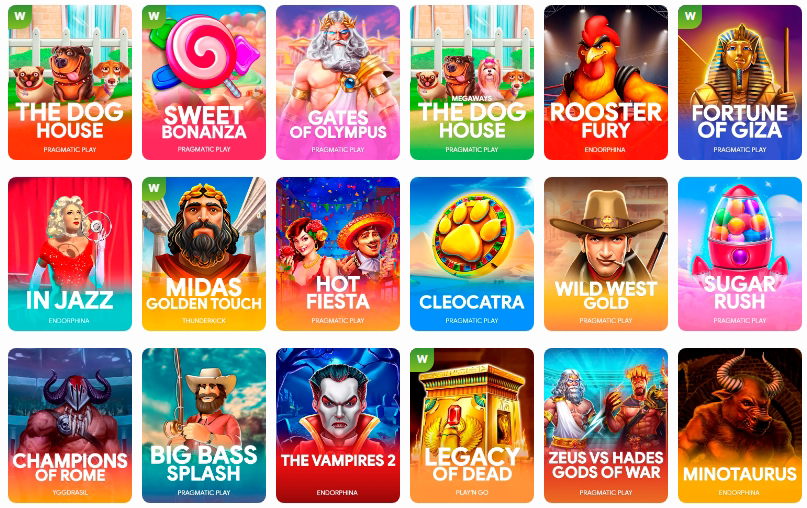Open The Dog House Megaways tile
Screen dimensions: 807x508
click(x=472, y=82)
